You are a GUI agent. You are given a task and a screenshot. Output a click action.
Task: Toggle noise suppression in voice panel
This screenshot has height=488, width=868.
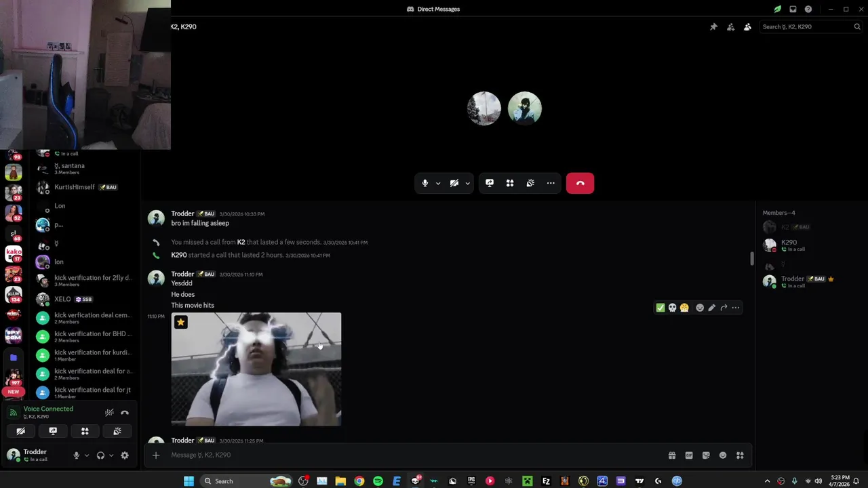109,412
